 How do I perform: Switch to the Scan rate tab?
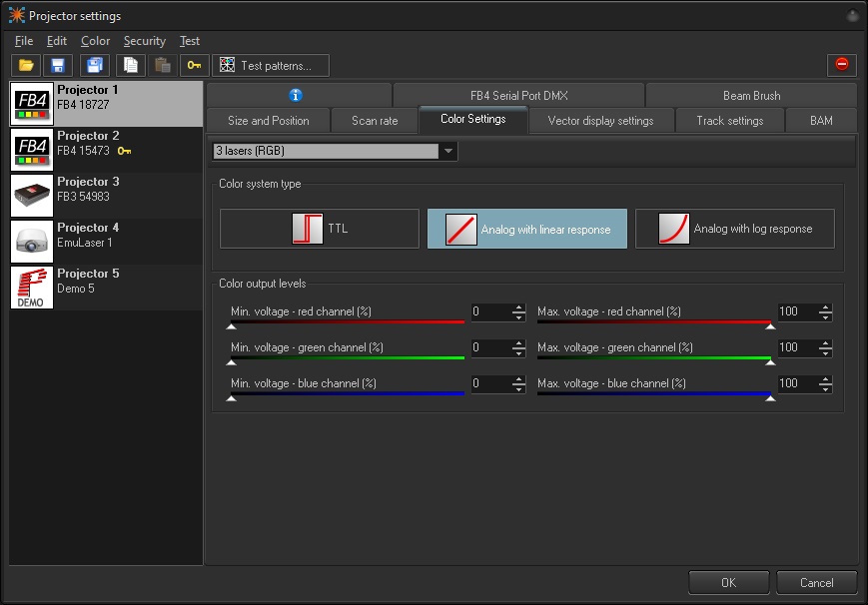pyautogui.click(x=375, y=121)
